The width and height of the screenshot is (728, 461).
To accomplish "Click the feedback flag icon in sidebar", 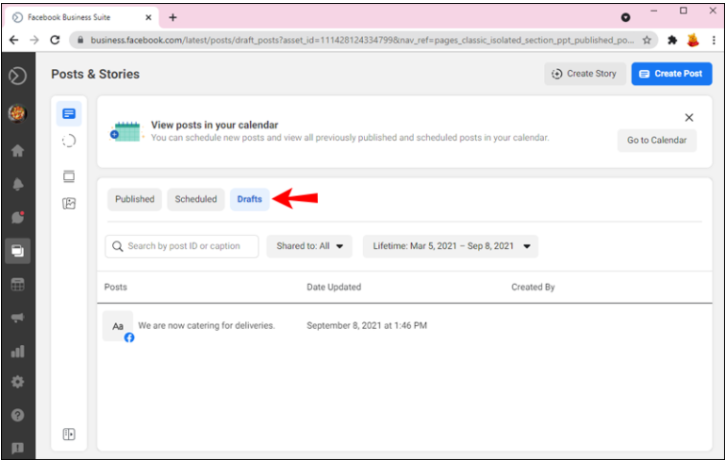I will pos(18,448).
